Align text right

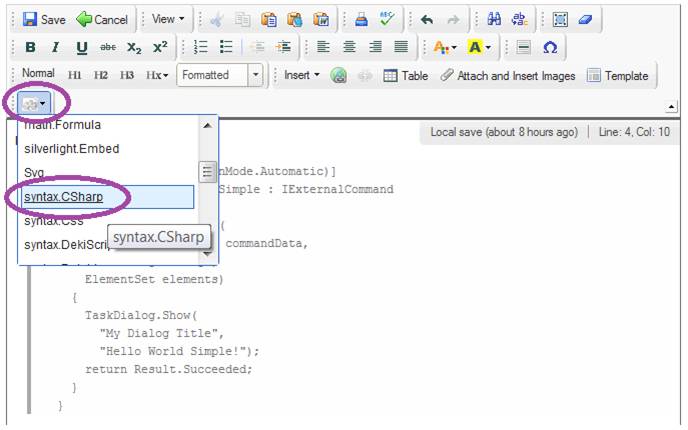click(x=375, y=47)
